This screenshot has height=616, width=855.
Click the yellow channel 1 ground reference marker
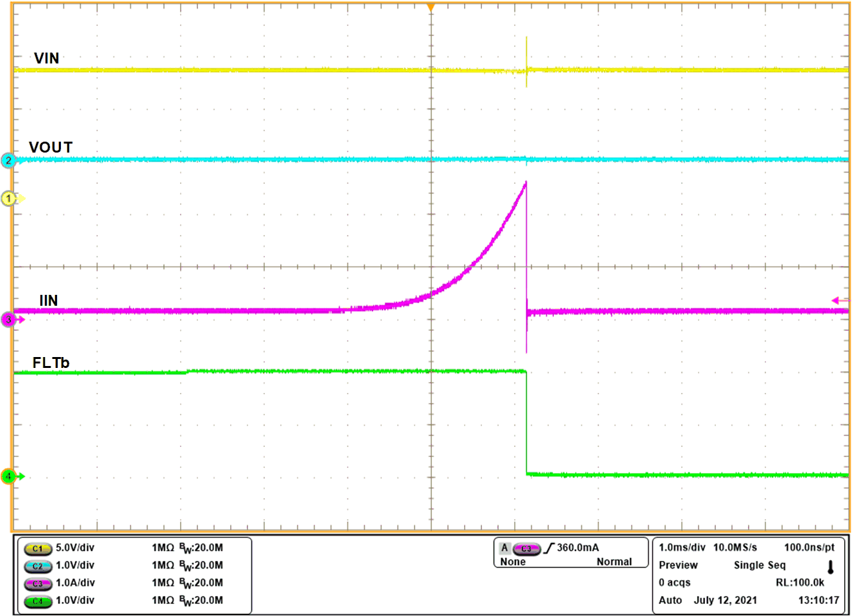[9, 199]
